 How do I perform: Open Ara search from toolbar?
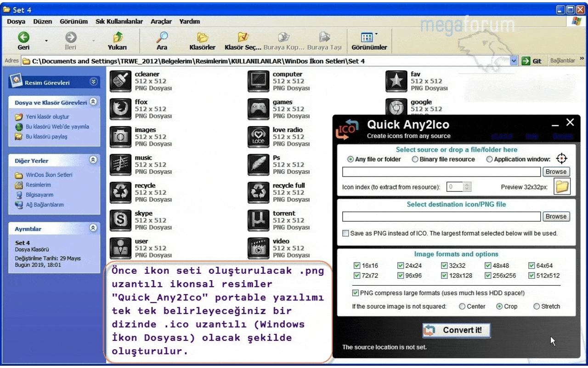pos(162,40)
